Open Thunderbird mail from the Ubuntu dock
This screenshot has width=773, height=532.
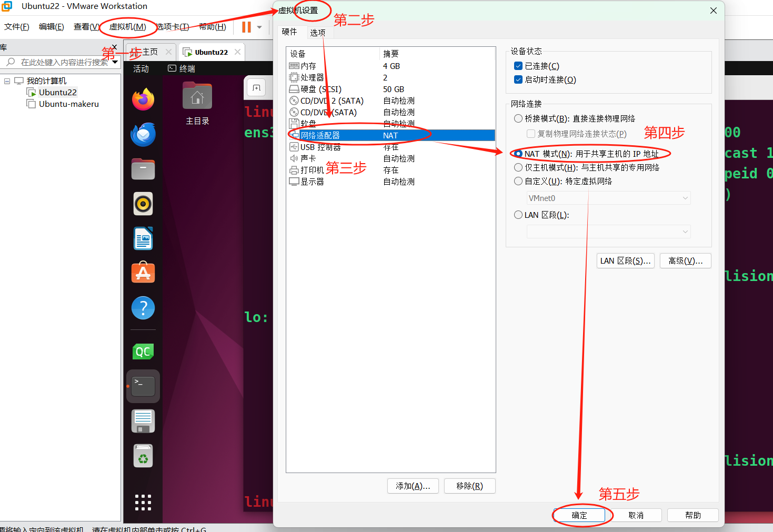tap(143, 134)
